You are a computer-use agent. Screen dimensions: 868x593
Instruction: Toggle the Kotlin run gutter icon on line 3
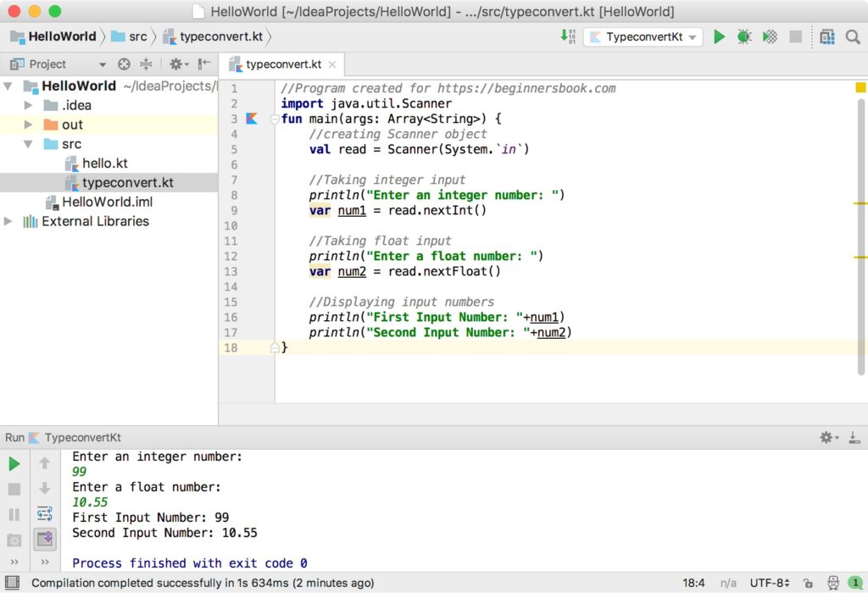coord(249,119)
